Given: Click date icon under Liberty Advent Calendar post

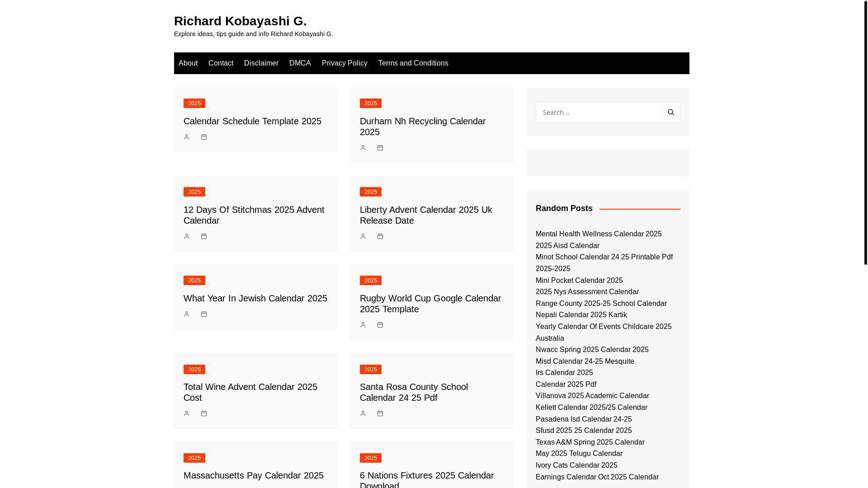Looking at the screenshot, I should point(380,236).
